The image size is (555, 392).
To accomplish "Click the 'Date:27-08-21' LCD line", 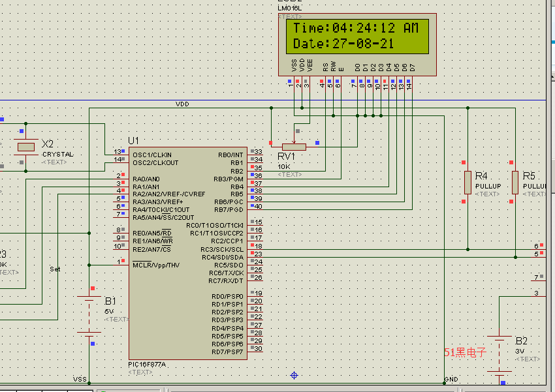I will click(x=343, y=44).
